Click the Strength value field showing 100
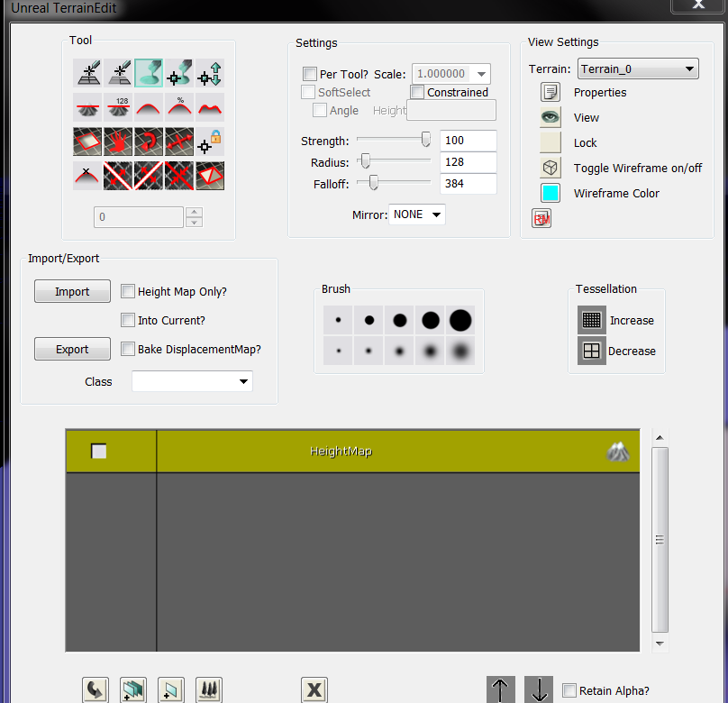This screenshot has height=703, width=728. click(x=468, y=141)
